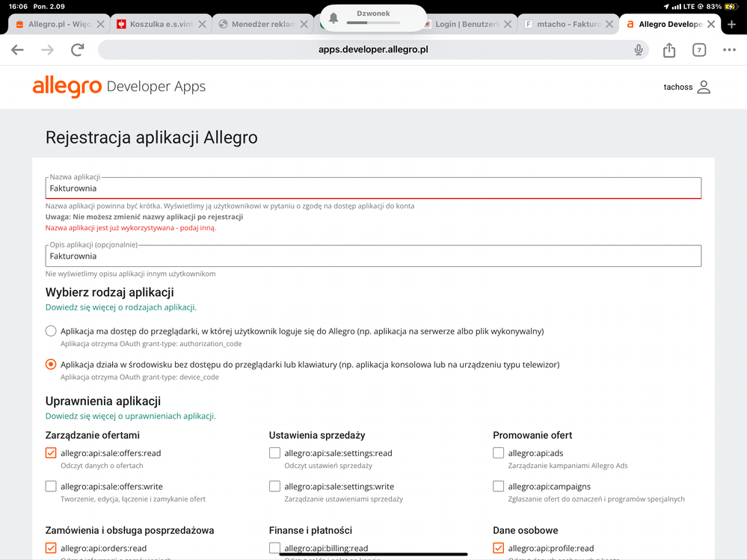Close the mtacho - Faktura tab
Screen dimensions: 747x560
(609, 24)
